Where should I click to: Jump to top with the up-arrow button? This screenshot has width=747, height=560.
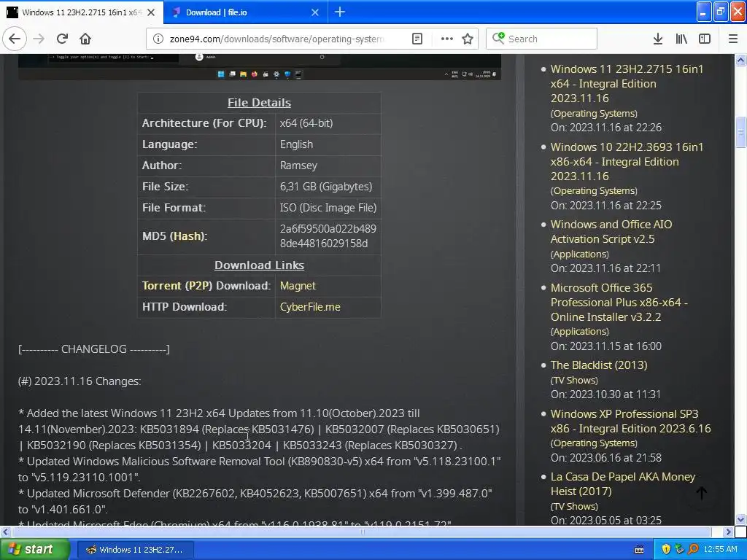coord(701,494)
